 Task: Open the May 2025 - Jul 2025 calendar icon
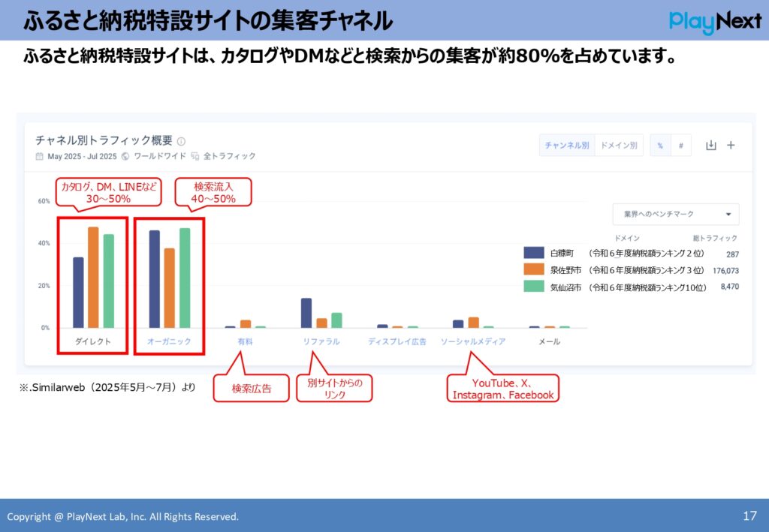tap(39, 155)
